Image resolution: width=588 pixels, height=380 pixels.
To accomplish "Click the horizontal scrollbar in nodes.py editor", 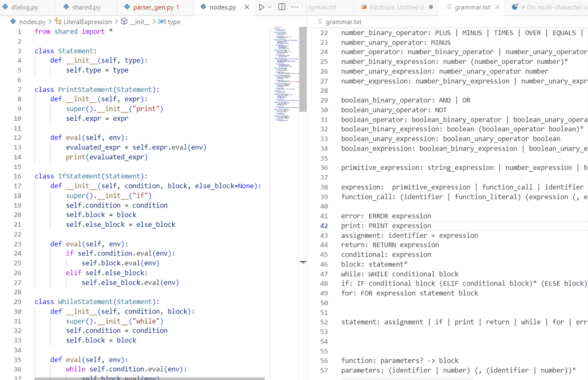I will [149, 379].
